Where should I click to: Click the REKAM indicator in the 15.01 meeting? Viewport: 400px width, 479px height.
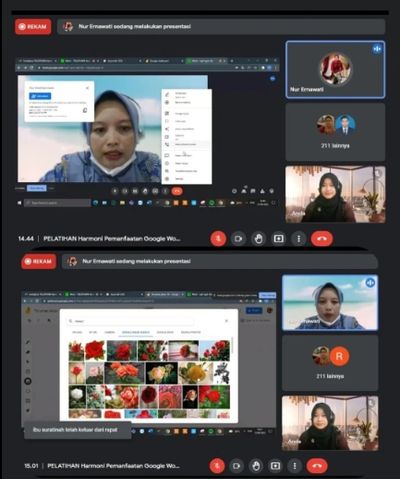click(39, 261)
